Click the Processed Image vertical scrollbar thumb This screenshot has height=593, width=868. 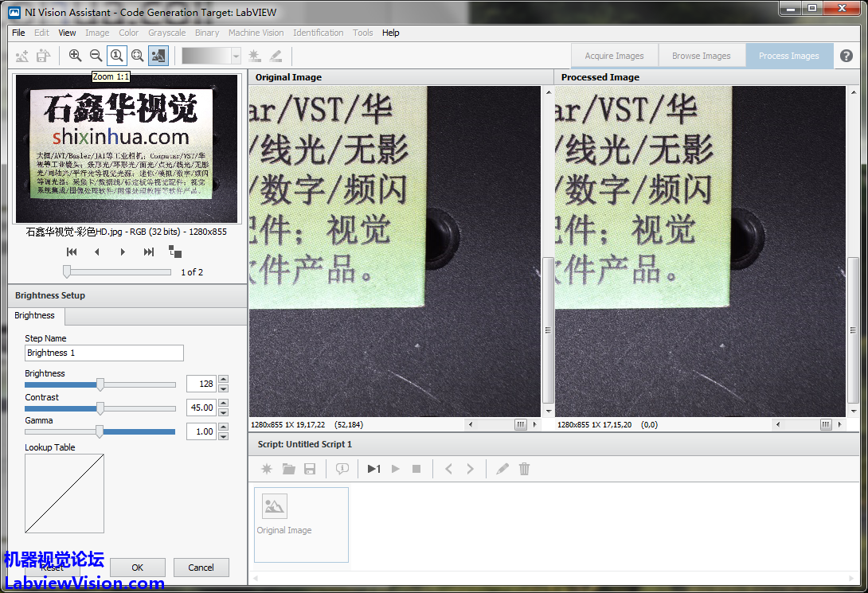(853, 330)
